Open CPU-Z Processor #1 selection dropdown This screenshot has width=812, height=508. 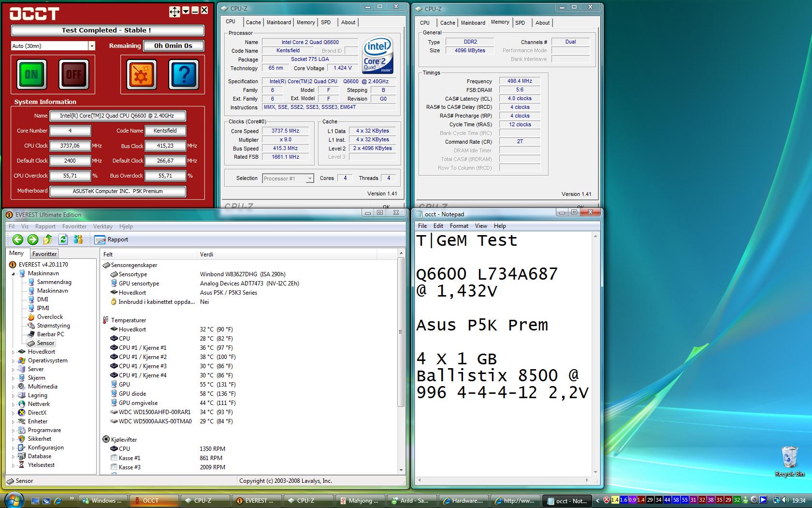pyautogui.click(x=310, y=179)
